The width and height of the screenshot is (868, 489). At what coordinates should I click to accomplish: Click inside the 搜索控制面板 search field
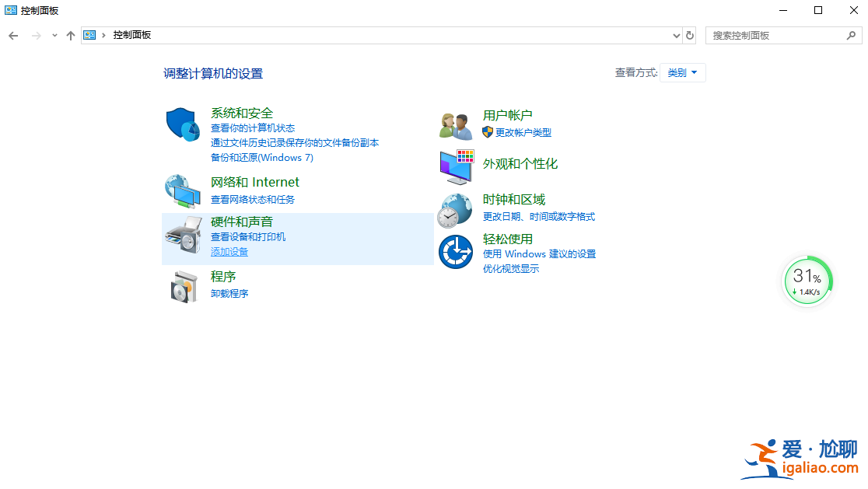(x=778, y=35)
